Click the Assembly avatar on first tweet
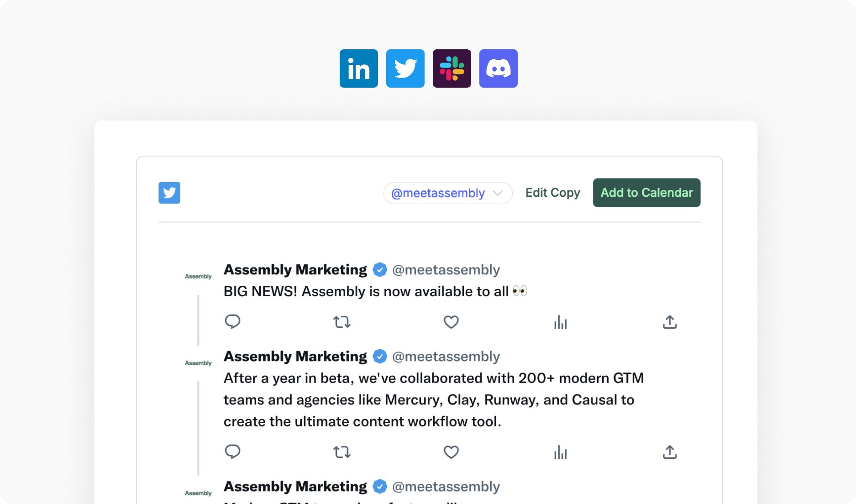This screenshot has height=504, width=856. [x=198, y=276]
